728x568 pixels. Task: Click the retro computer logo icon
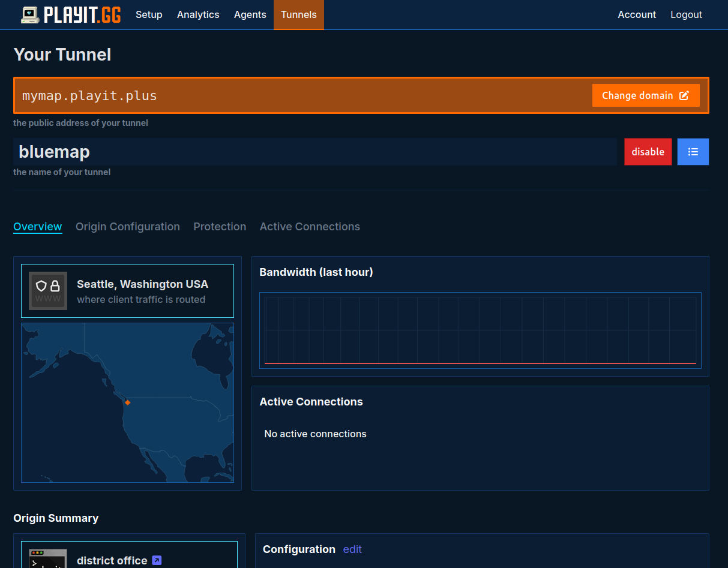[30, 15]
